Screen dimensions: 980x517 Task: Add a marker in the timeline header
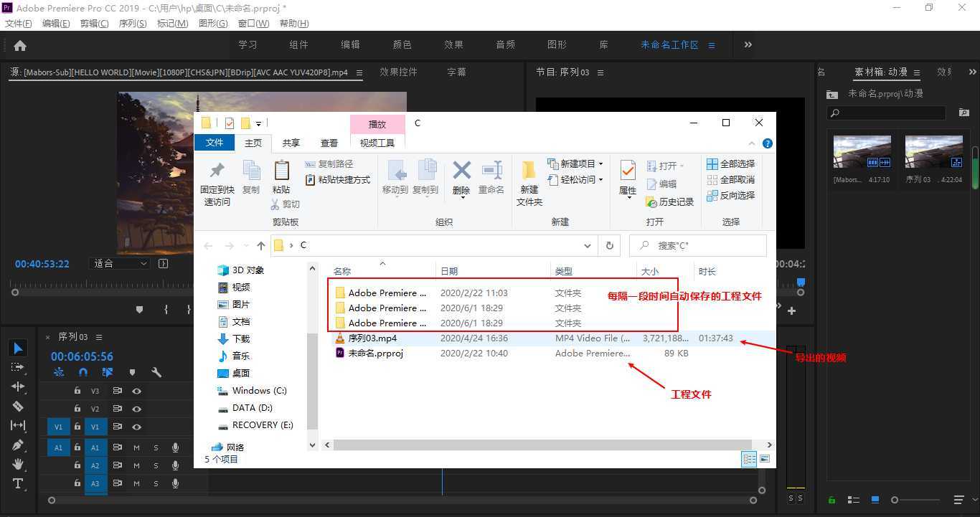pos(132,372)
